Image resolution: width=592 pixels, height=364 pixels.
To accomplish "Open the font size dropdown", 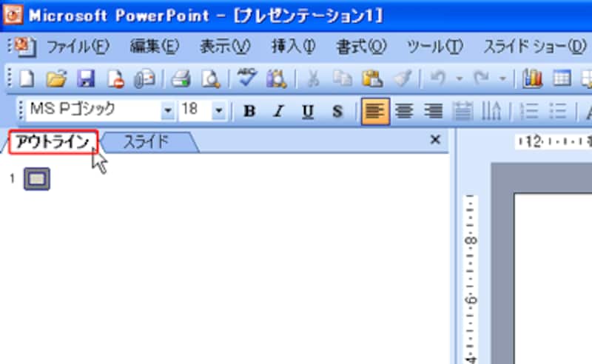I will click(218, 111).
